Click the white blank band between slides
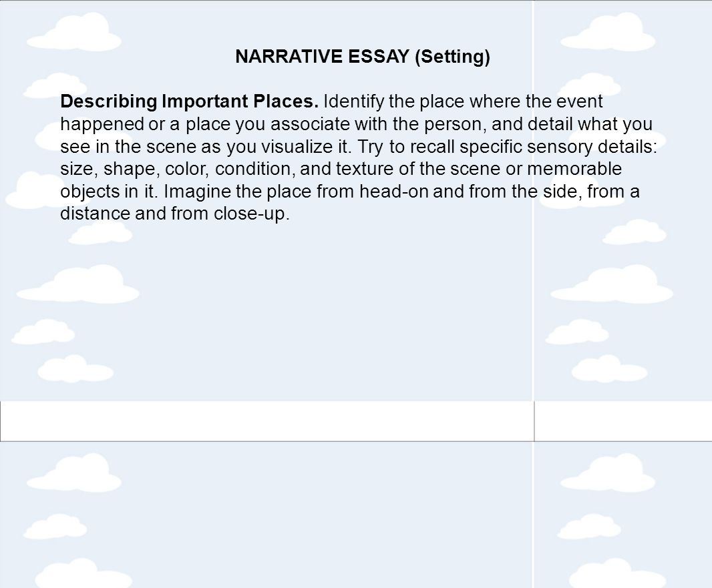The width and height of the screenshot is (712, 588). 356,421
